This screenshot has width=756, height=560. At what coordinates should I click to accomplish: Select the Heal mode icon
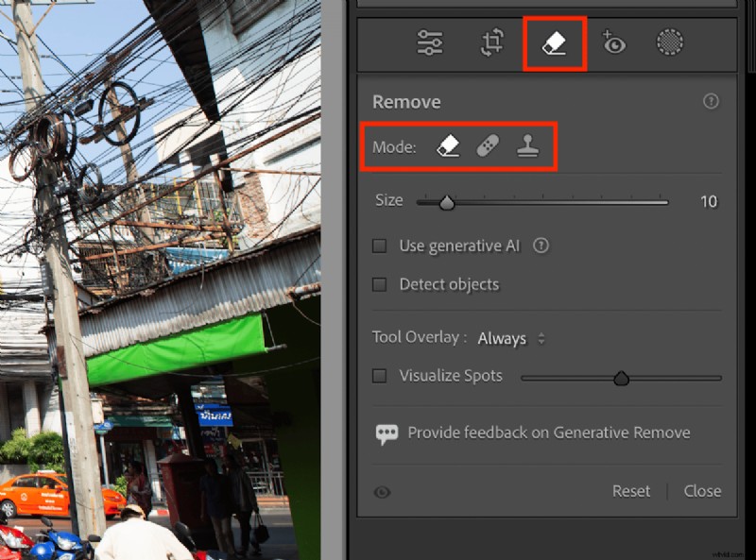[489, 144]
